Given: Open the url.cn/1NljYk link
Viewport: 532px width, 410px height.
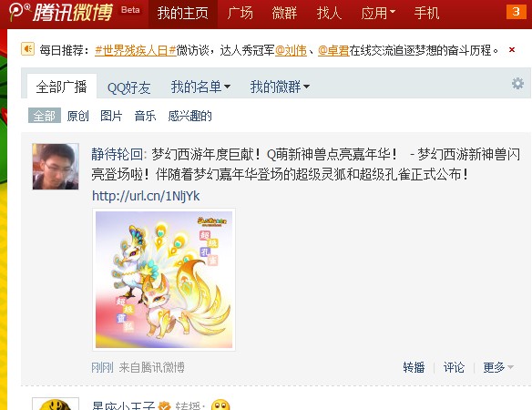Looking at the screenshot, I should (146, 196).
